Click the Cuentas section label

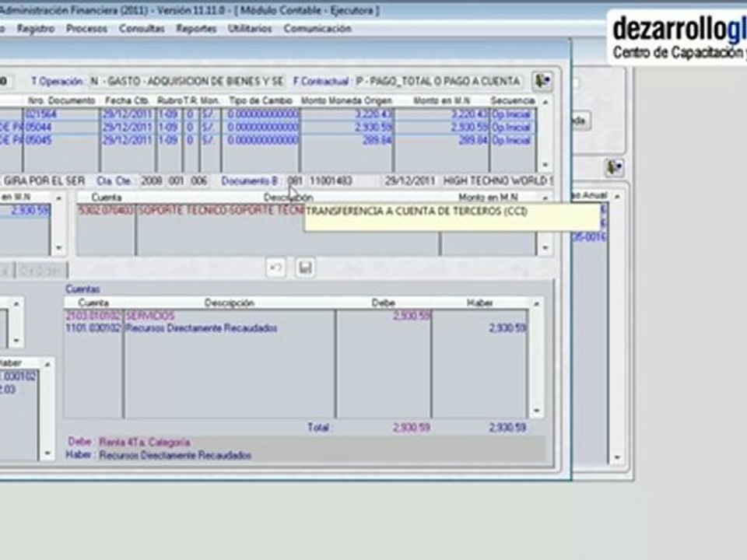tap(83, 289)
